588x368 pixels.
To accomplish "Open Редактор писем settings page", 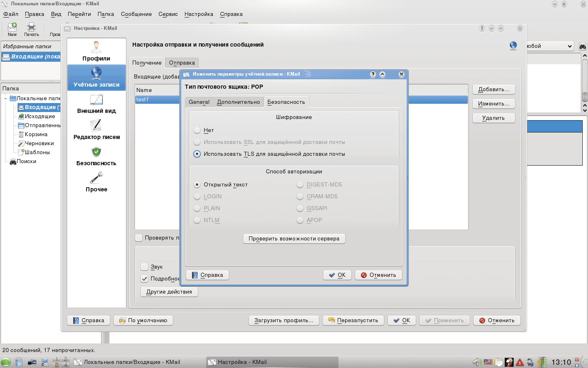I will [x=96, y=130].
